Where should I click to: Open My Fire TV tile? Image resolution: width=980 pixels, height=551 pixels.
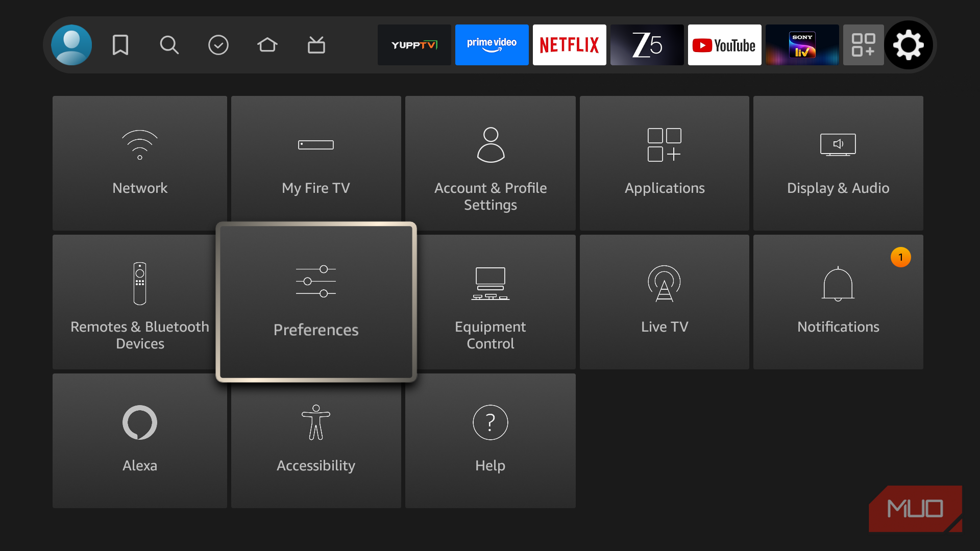click(x=316, y=163)
